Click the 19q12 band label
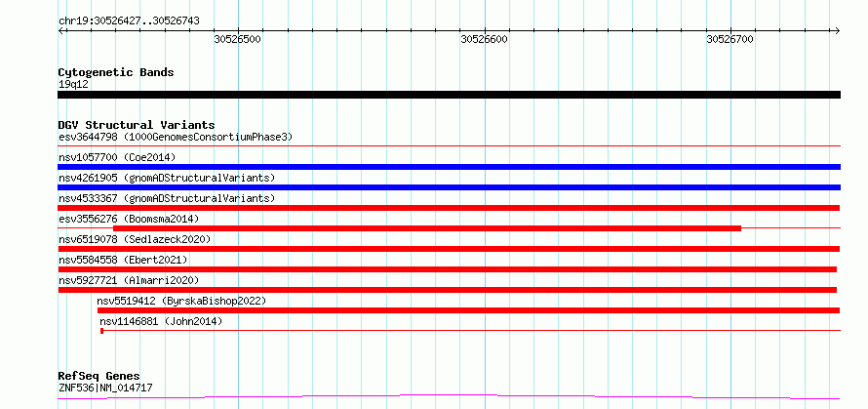868x409 pixels. (73, 85)
